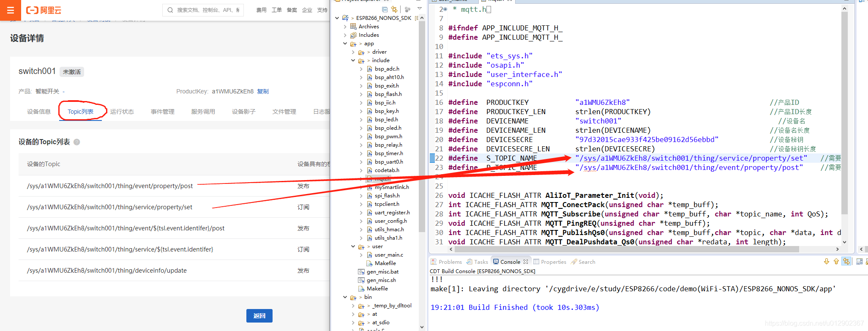Switch to the 服务调用 tab
Screen dimensions: 868x331
203,112
